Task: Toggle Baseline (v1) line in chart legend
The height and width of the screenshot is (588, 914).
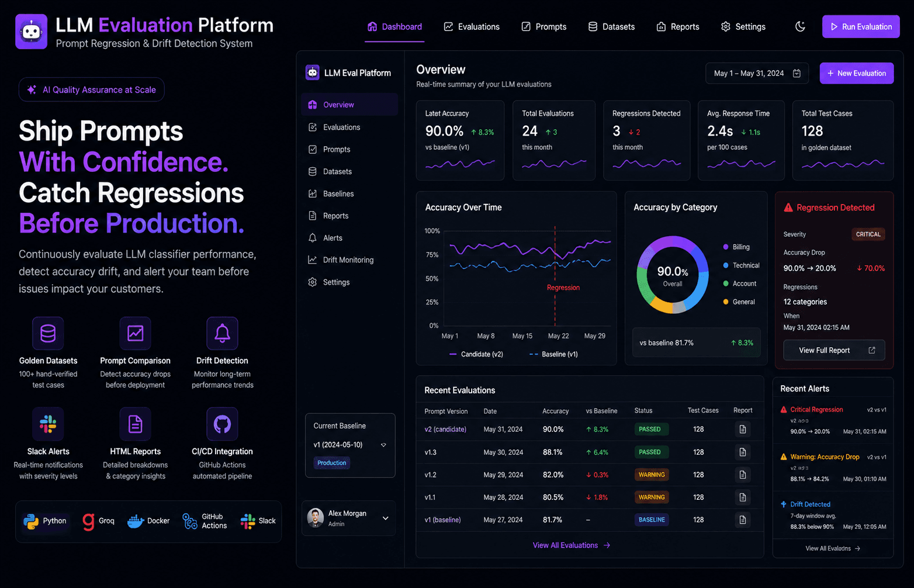Action: point(553,354)
